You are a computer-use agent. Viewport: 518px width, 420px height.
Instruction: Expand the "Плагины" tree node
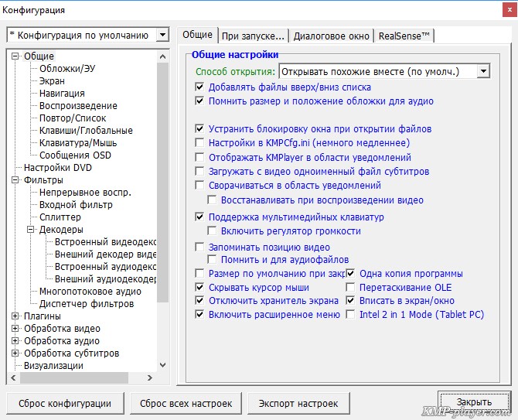[15, 316]
